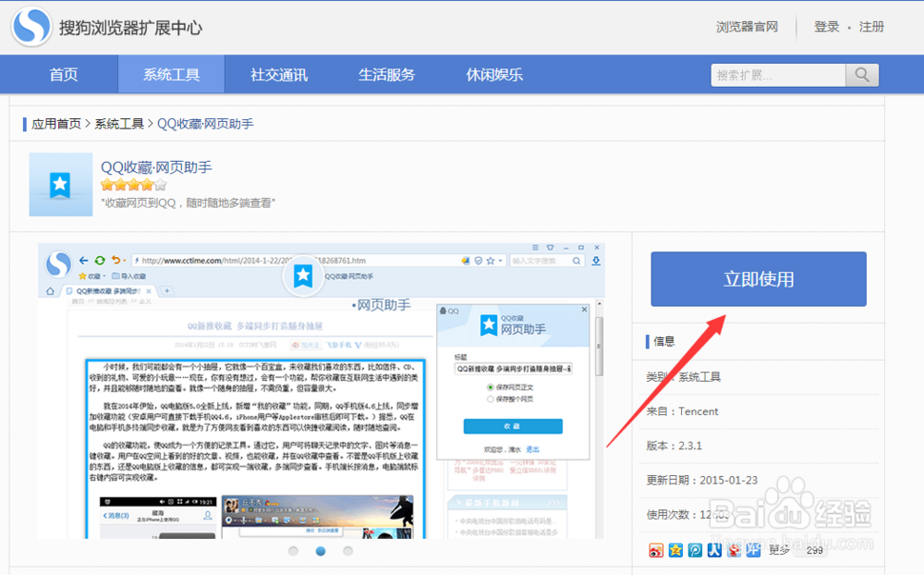Click the QQ收藏·网页助手 extension title

click(x=156, y=167)
